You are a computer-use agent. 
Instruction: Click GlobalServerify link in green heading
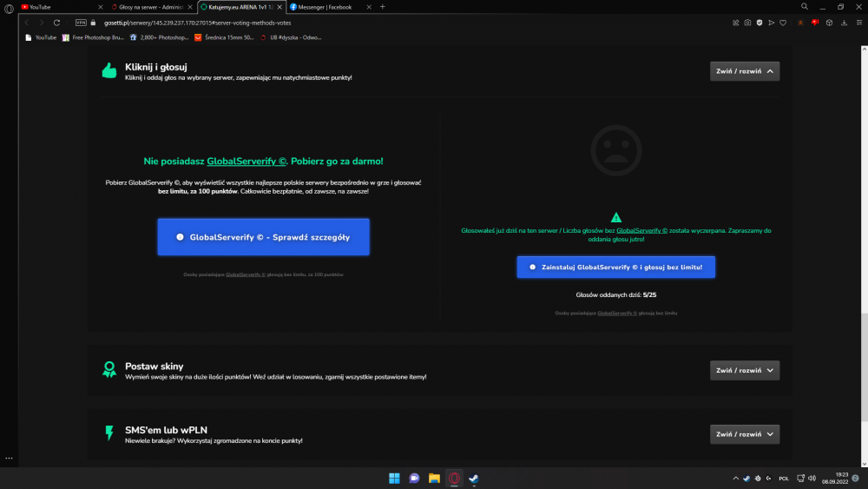(x=247, y=162)
